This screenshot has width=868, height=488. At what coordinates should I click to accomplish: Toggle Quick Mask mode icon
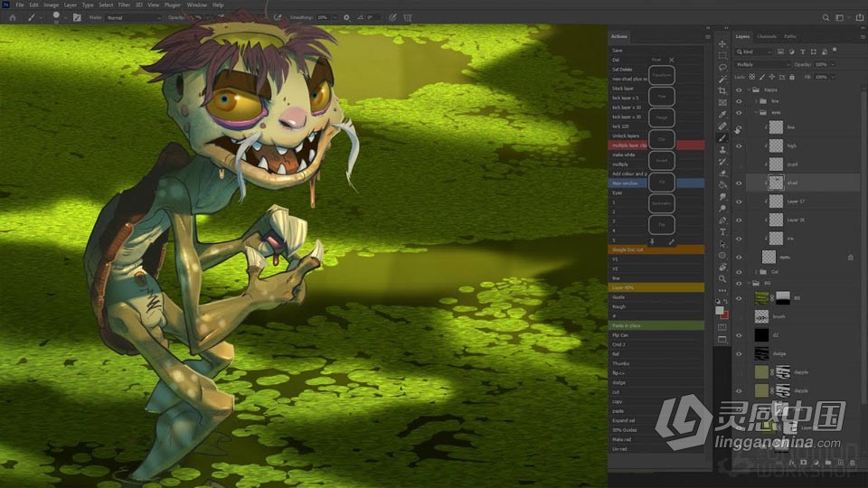click(x=722, y=327)
